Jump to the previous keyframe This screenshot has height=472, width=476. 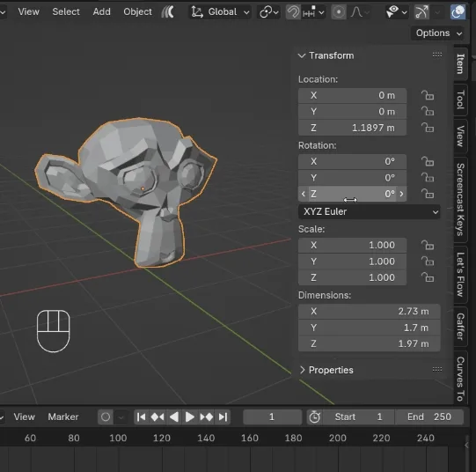point(157,417)
